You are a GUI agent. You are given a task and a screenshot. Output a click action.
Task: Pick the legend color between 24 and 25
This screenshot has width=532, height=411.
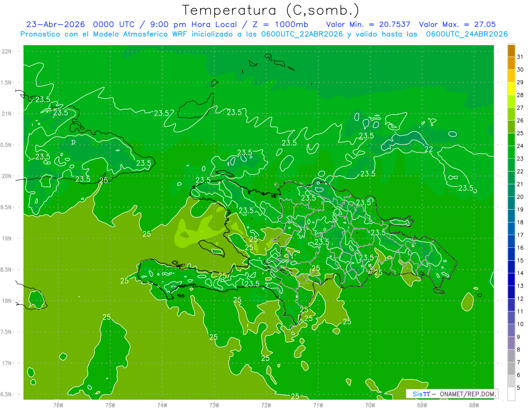point(511,139)
